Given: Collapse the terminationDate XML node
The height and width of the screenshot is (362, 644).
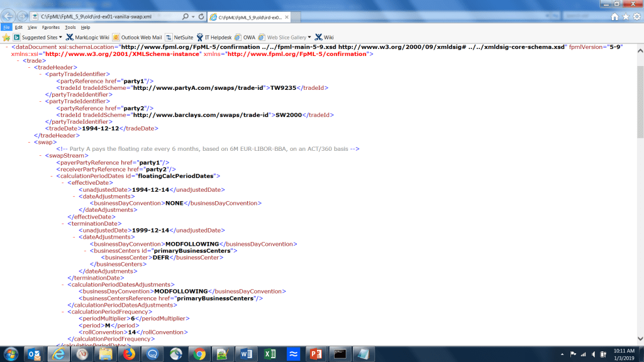Looking at the screenshot, I should click(62, 224).
